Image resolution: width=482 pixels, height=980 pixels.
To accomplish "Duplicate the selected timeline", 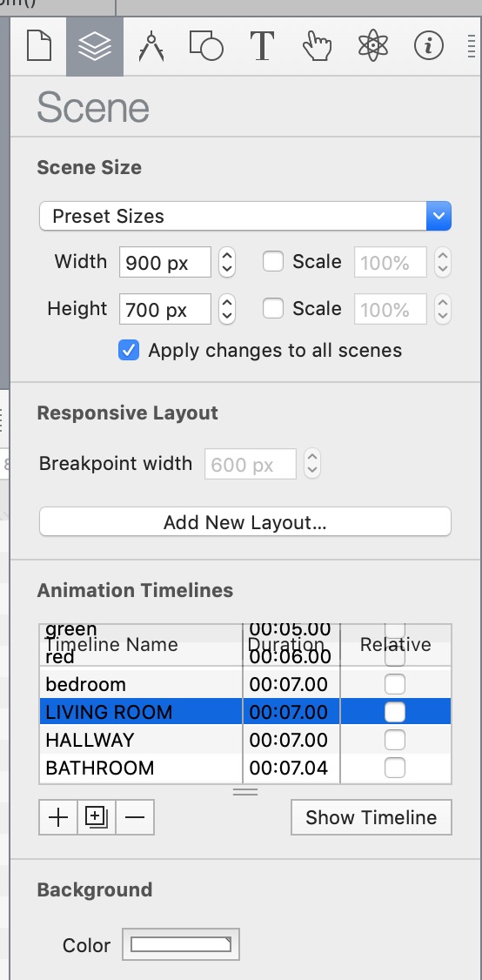I will [97, 817].
